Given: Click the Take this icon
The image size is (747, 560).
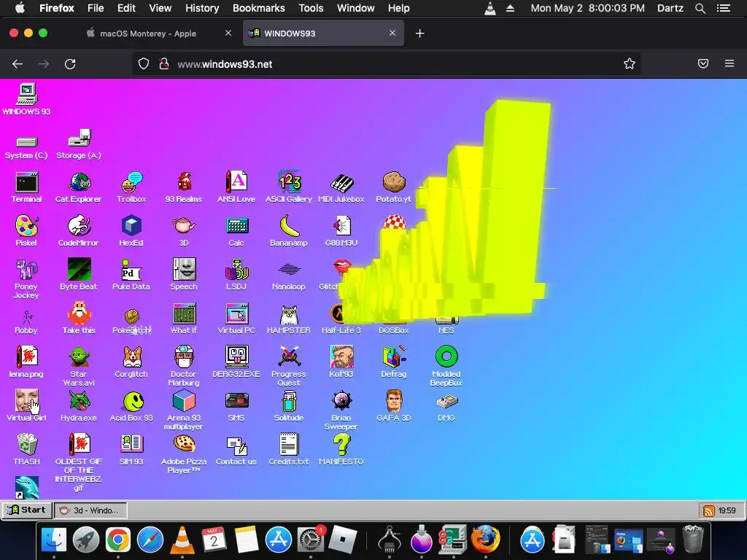Looking at the screenshot, I should (79, 319).
